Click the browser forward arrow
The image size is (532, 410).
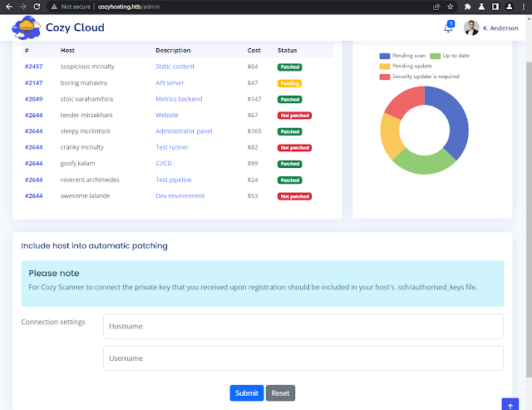pos(22,7)
